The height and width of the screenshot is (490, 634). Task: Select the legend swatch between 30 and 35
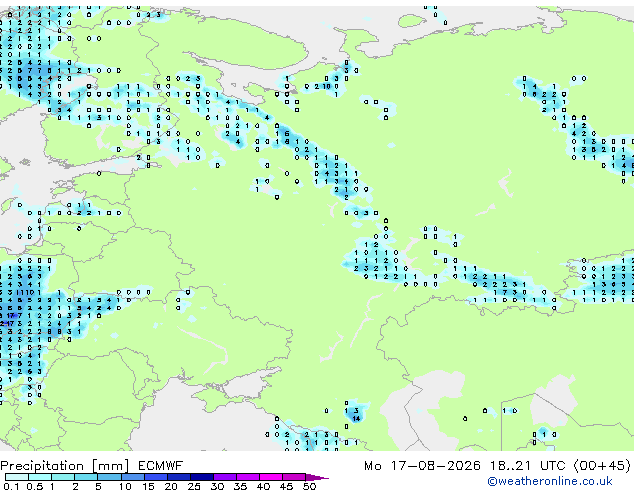225,477
